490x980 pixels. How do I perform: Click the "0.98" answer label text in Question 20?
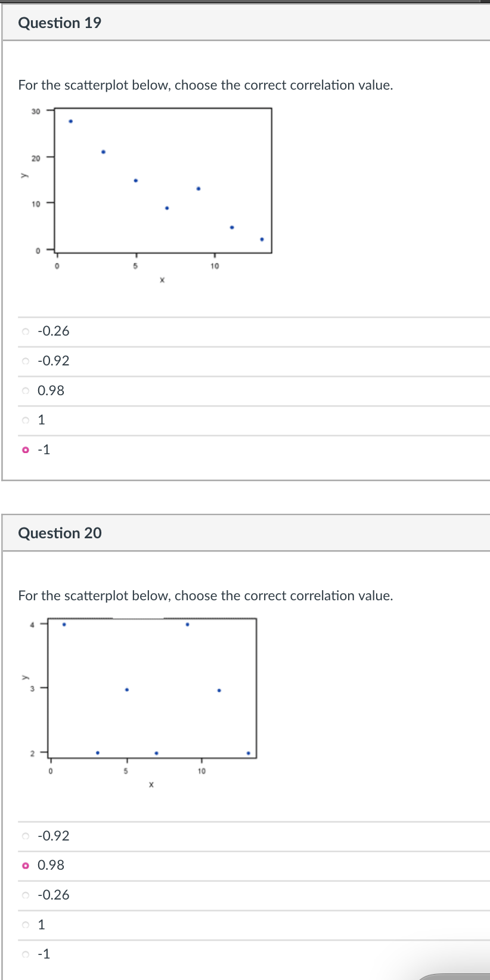click(x=50, y=865)
